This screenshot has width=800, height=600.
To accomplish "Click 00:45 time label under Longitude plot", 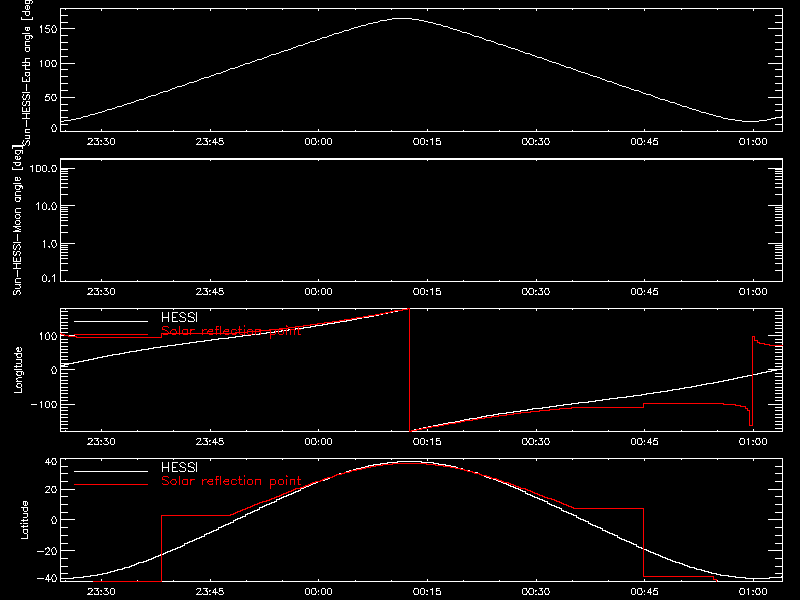I will [x=644, y=442].
